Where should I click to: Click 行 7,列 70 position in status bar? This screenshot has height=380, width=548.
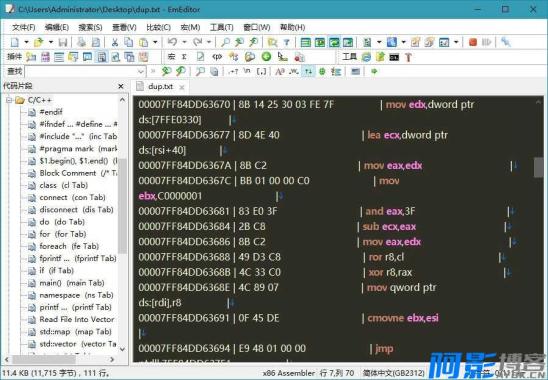(x=337, y=373)
